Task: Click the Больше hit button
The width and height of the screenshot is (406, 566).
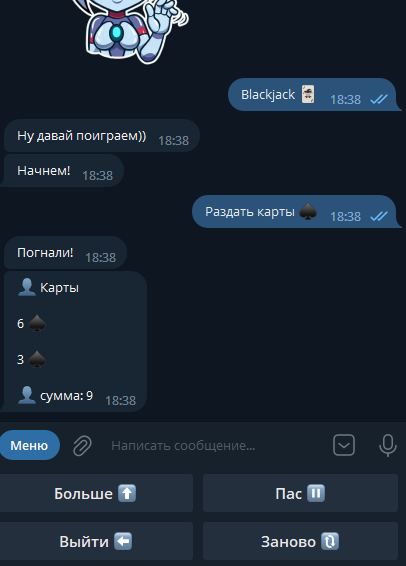Action: point(96,493)
